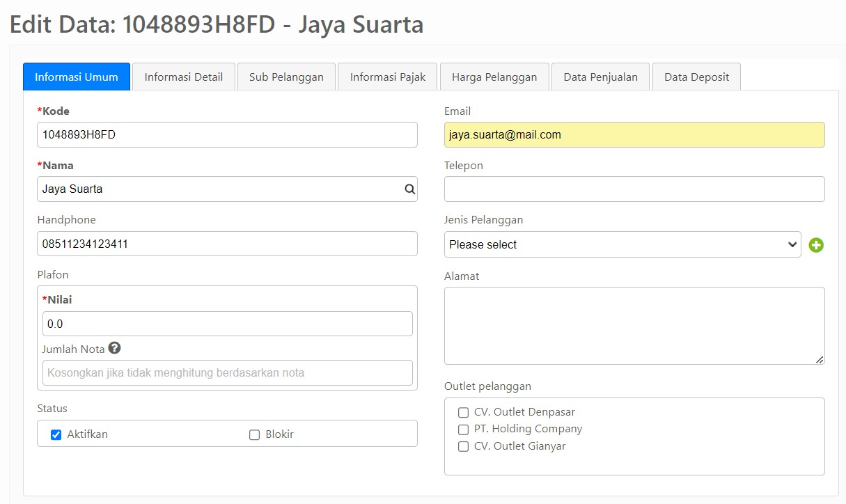
Task: Switch to the Informasi Umum tab
Action: 77,77
